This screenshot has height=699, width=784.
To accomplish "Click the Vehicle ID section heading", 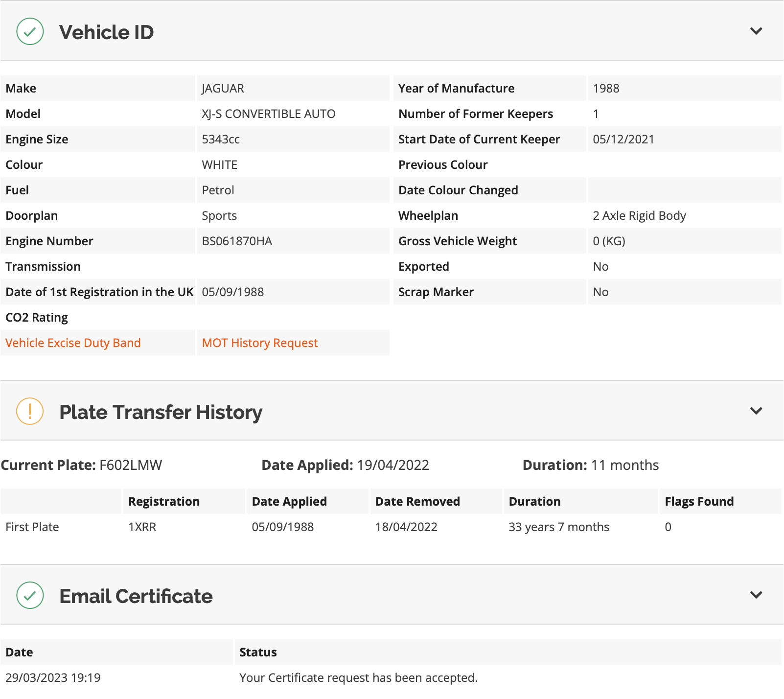I will point(107,32).
